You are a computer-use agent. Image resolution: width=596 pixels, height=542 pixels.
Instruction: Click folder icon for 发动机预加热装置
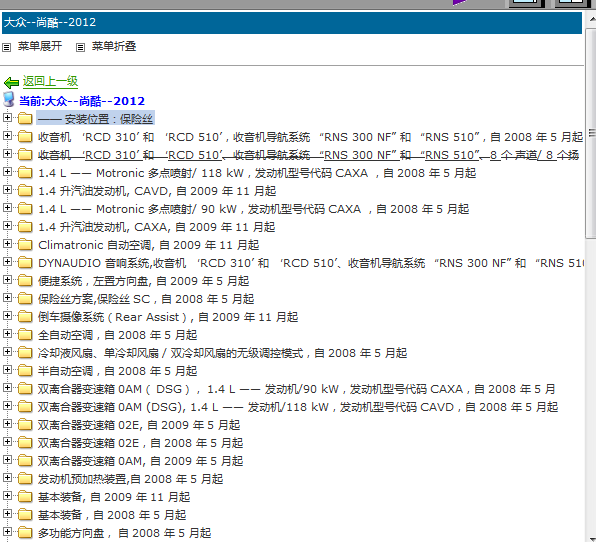25,479
